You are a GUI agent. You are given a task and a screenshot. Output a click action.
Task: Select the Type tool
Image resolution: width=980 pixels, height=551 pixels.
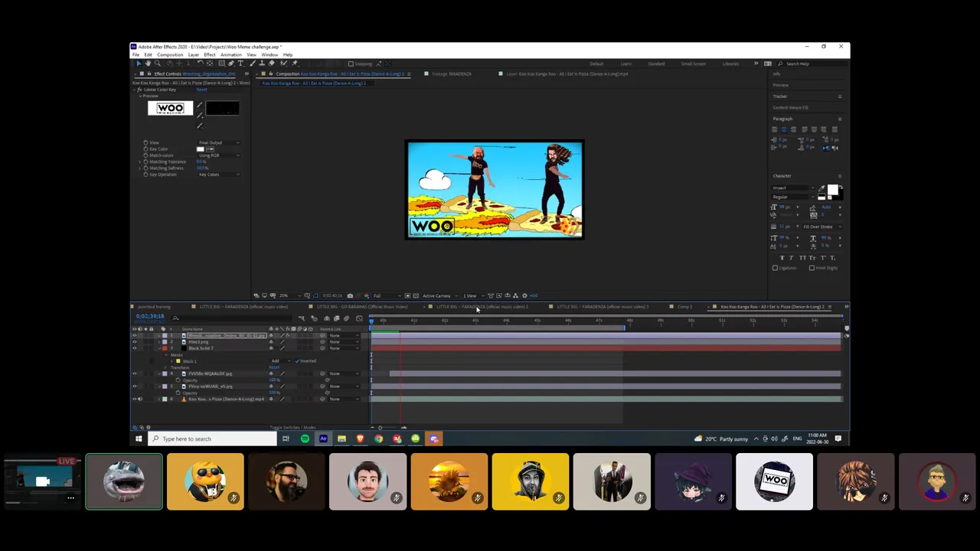click(x=240, y=64)
